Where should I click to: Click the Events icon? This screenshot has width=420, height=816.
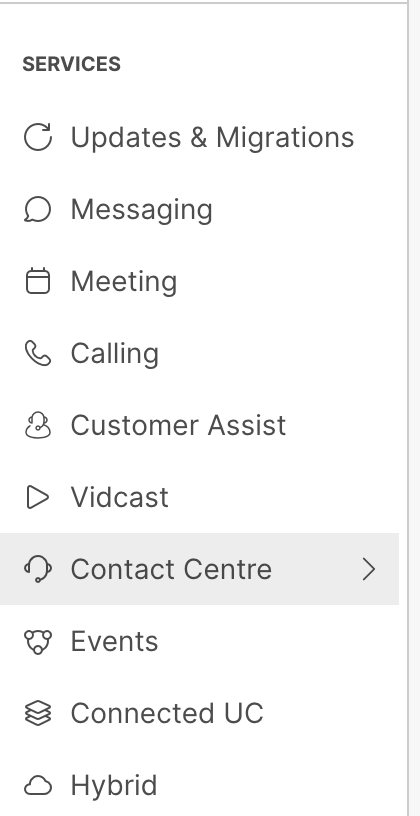pyautogui.click(x=38, y=641)
